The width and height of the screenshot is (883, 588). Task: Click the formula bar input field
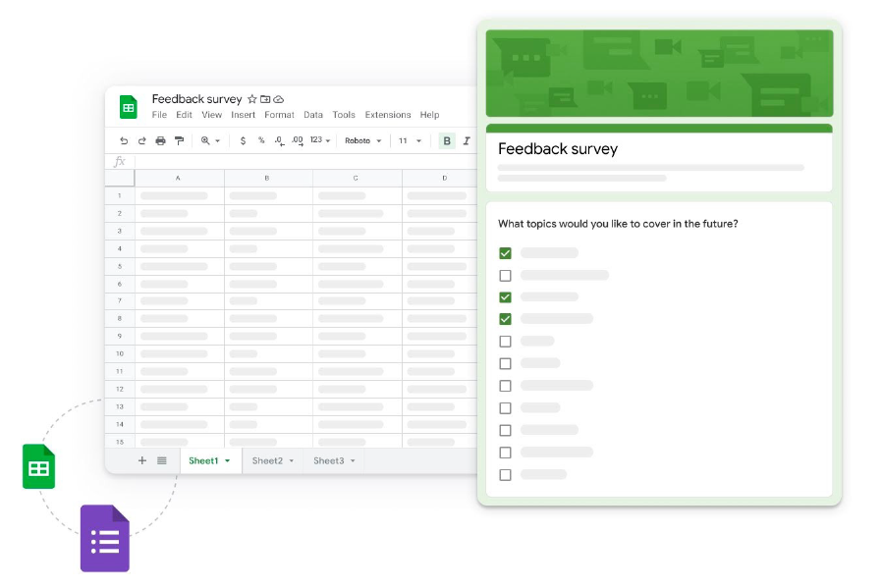click(x=305, y=162)
